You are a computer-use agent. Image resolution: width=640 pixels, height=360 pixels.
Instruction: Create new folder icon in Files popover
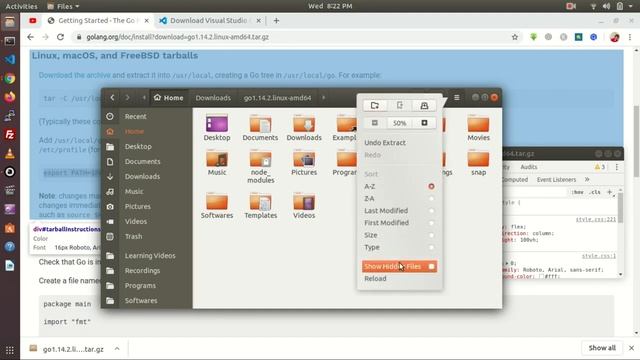pos(375,106)
